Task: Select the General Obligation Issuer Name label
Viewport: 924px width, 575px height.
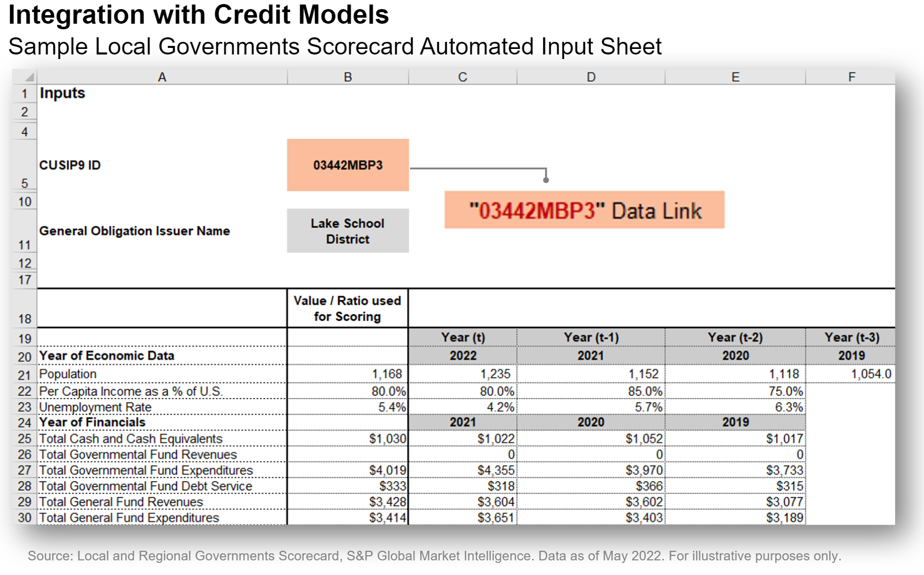Action: tap(135, 231)
